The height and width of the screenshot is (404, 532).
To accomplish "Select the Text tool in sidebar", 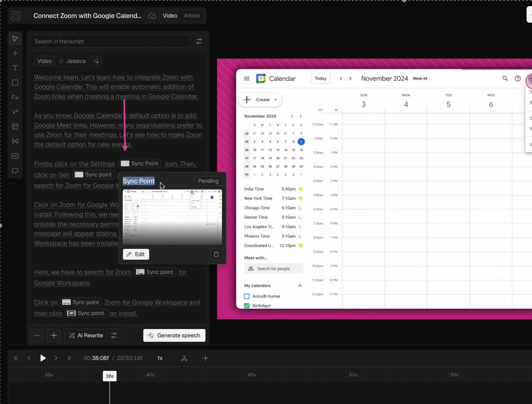I will [x=15, y=68].
